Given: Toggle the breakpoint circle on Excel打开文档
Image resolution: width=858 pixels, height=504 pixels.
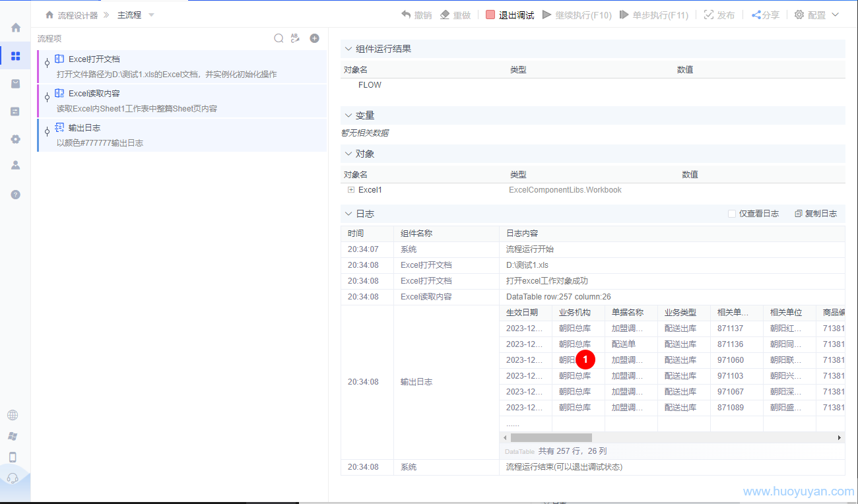Looking at the screenshot, I should (46, 63).
